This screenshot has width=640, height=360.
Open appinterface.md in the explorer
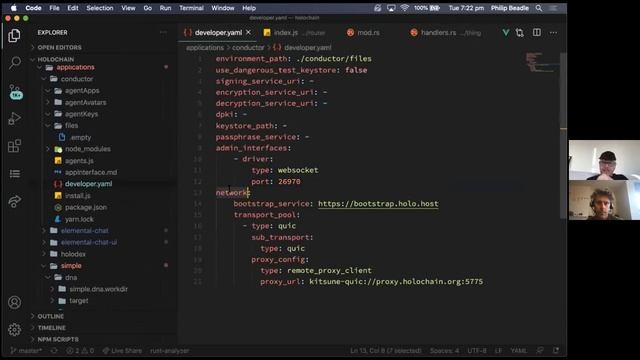pyautogui.click(x=91, y=172)
